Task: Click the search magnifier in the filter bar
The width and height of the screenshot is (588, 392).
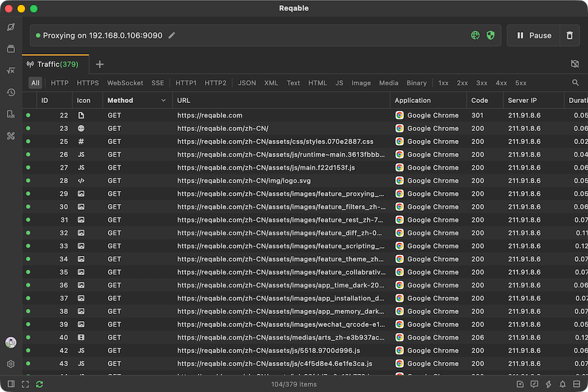Action: [x=575, y=83]
